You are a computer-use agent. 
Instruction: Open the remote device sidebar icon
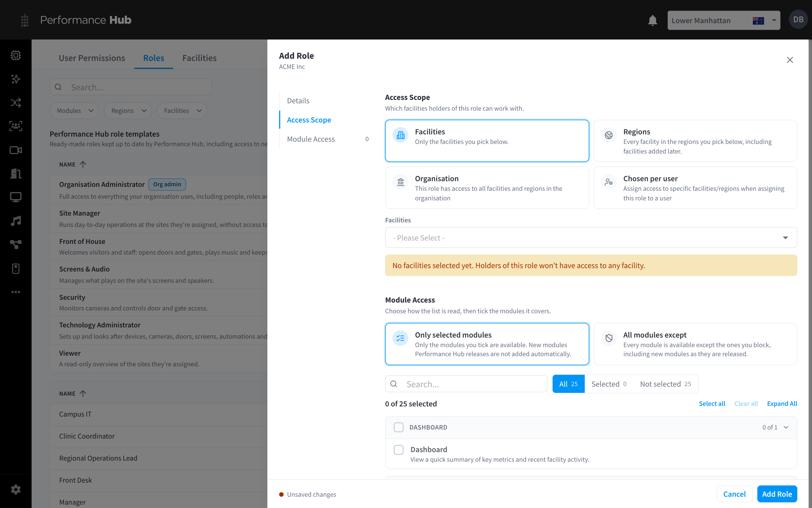pyautogui.click(x=16, y=268)
